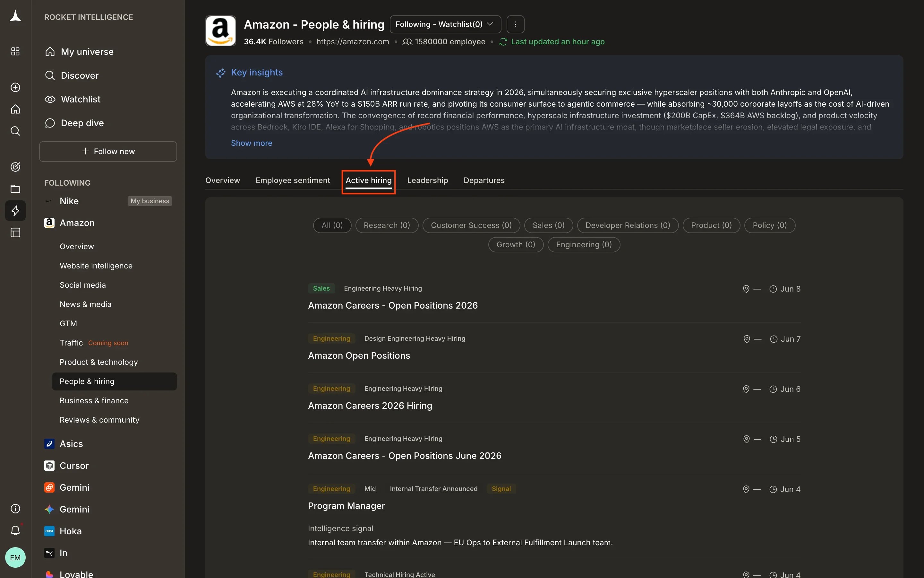Open Product & technology section
This screenshot has width=924, height=578.
(x=98, y=362)
